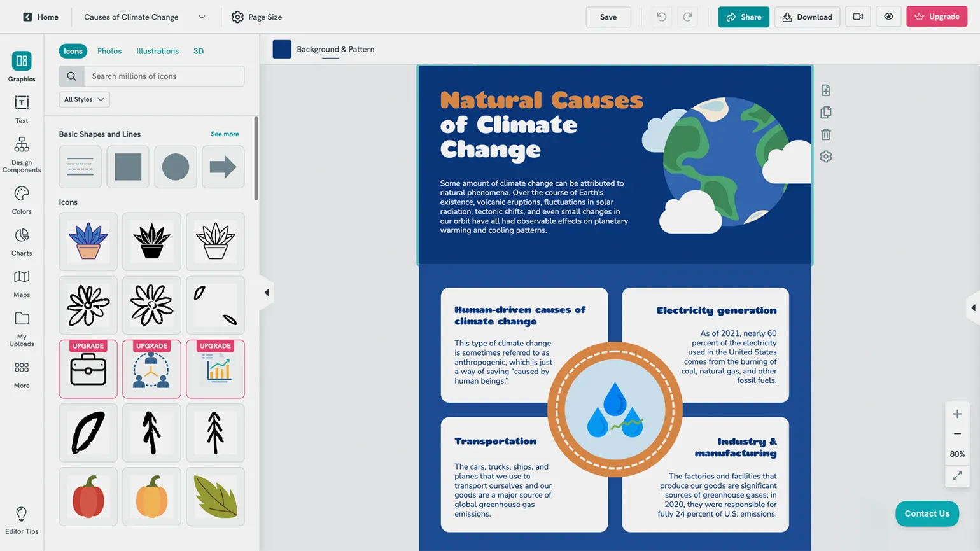The image size is (980, 551).
Task: Click the Search millions of icons field
Action: tap(164, 76)
